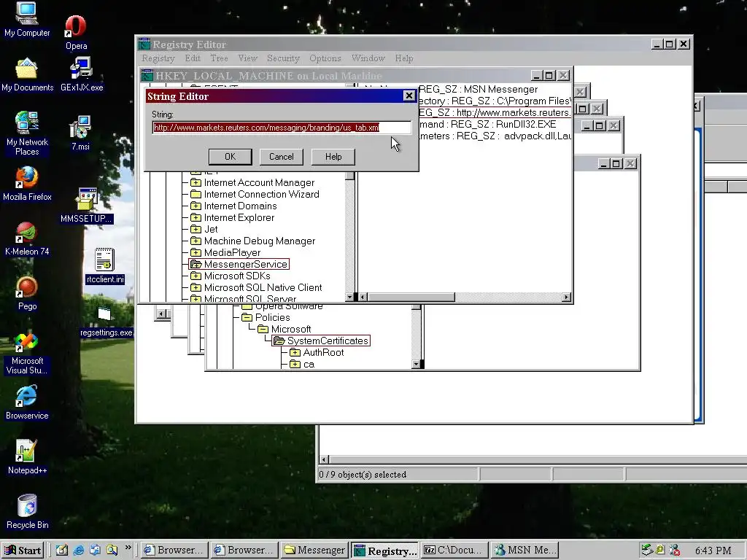747x560 pixels.
Task: Open the Start menu
Action: pos(23,551)
